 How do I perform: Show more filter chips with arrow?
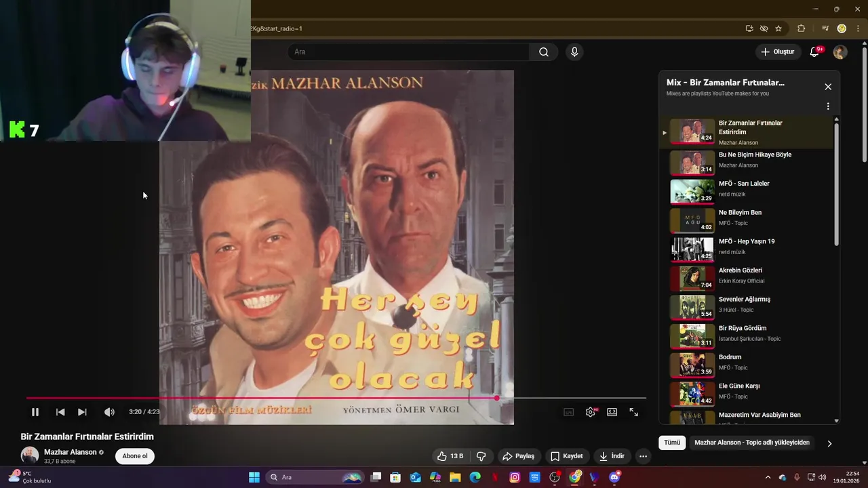(x=829, y=443)
